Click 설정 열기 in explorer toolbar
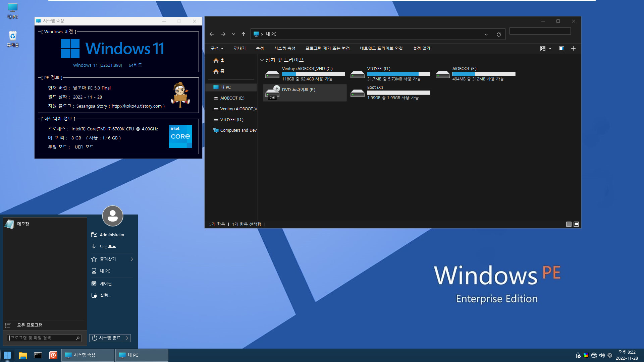This screenshot has height=362, width=644. 422,49
